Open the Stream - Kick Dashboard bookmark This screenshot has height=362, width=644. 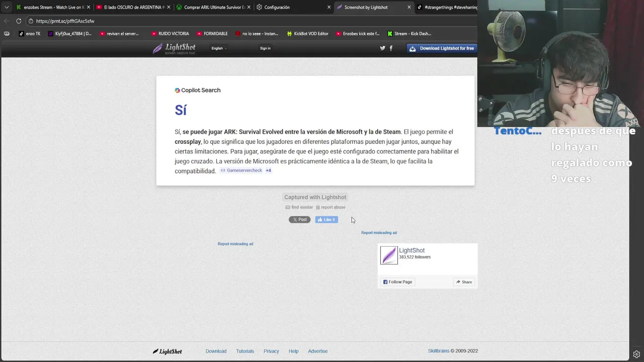click(409, 34)
